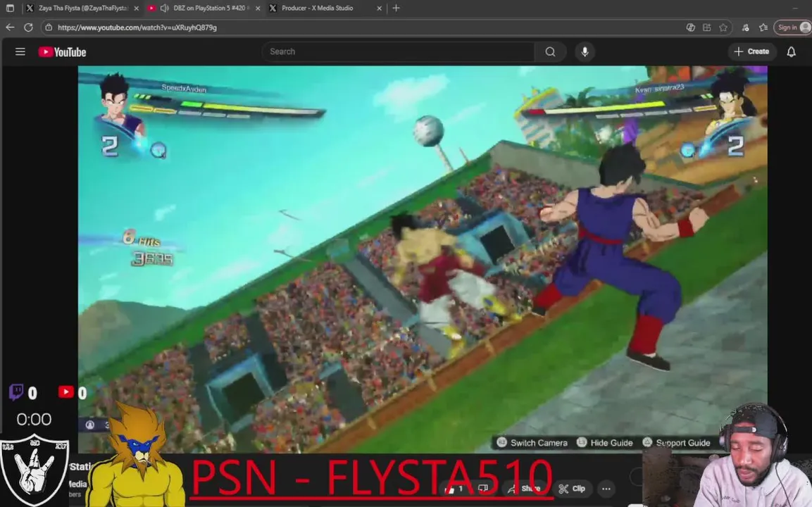Open the YouTube Create button
The height and width of the screenshot is (507, 812).
(x=751, y=52)
